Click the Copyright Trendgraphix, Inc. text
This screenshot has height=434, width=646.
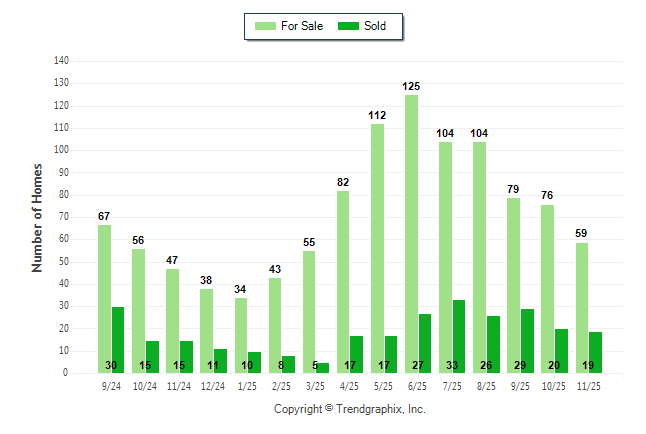tap(350, 409)
